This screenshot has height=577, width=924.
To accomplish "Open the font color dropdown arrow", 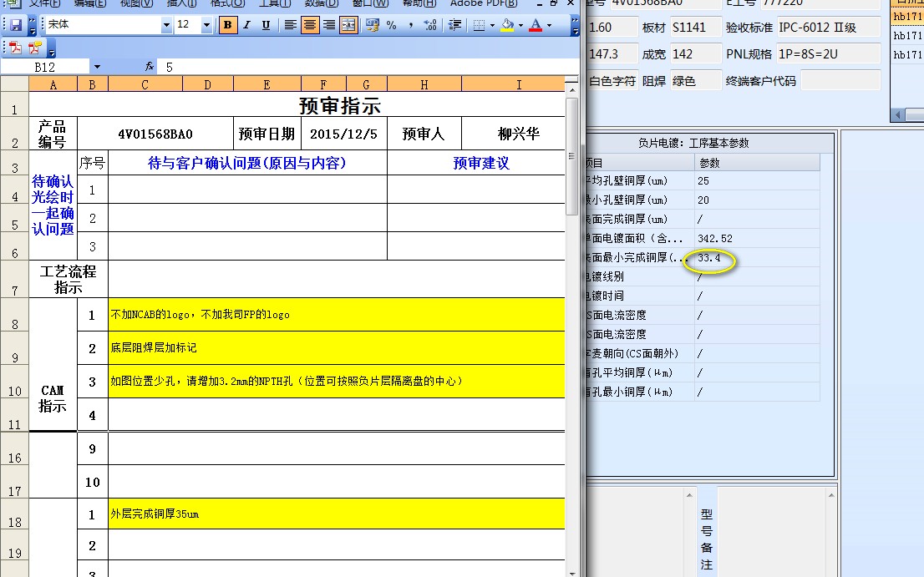I will (549, 25).
